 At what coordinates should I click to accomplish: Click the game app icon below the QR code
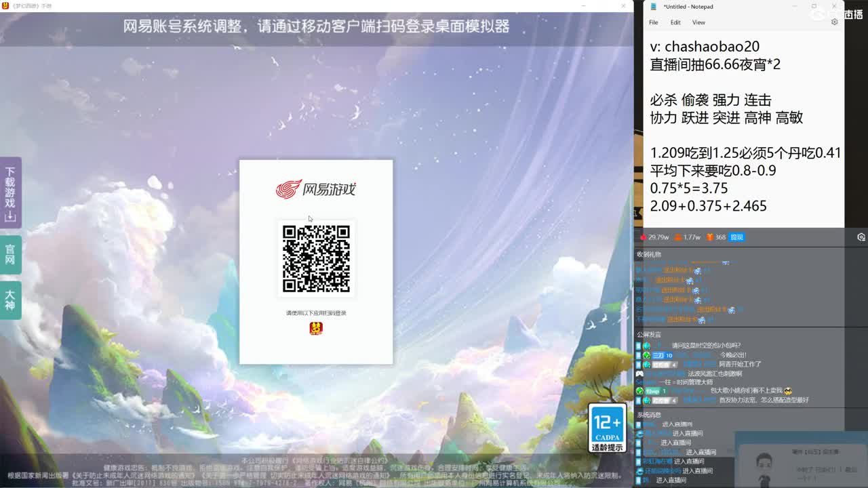[x=316, y=328]
